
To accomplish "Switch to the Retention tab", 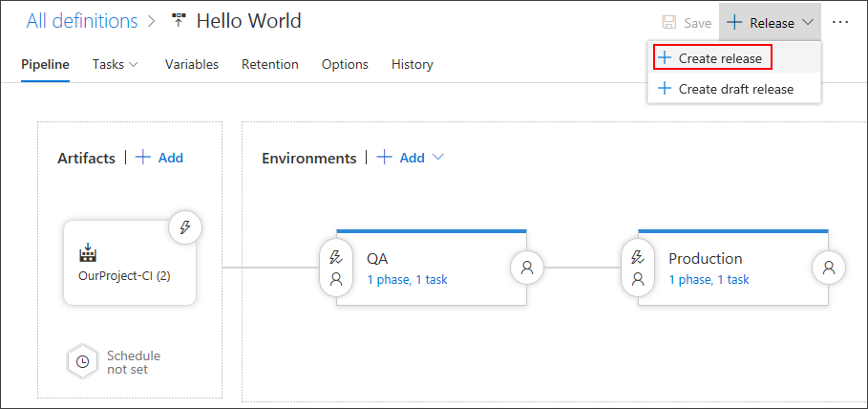I will (x=269, y=64).
